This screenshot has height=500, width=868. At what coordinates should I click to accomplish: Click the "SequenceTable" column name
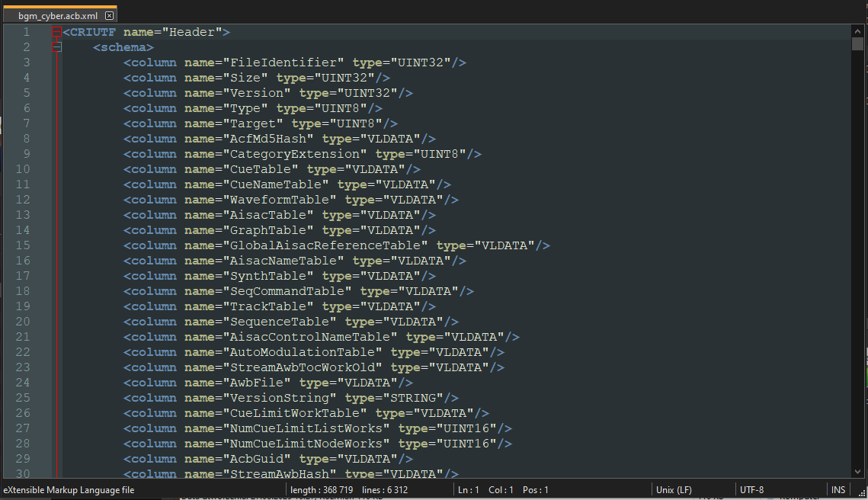click(279, 322)
